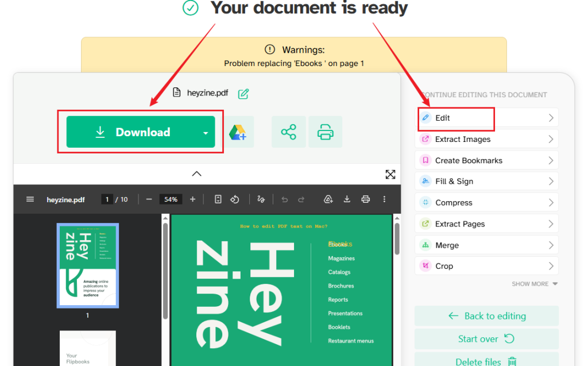Viewport: 588px width, 366px height.
Task: Click the 54% zoom level field
Action: (171, 199)
